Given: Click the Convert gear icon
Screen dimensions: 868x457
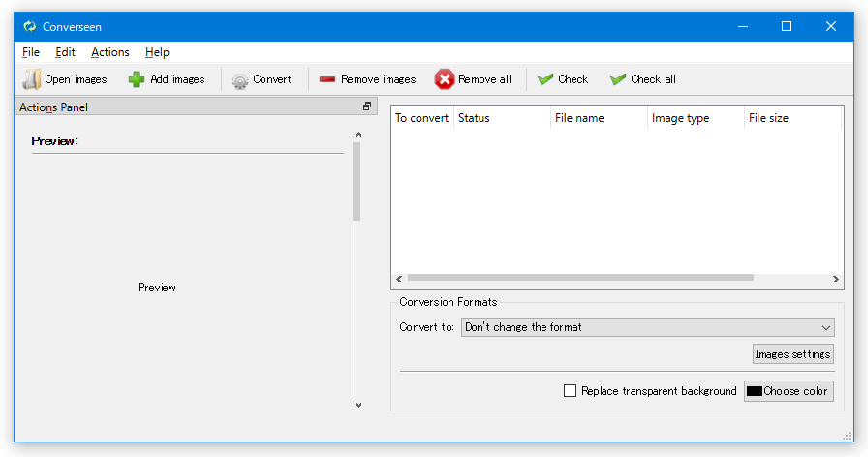Looking at the screenshot, I should 239,80.
